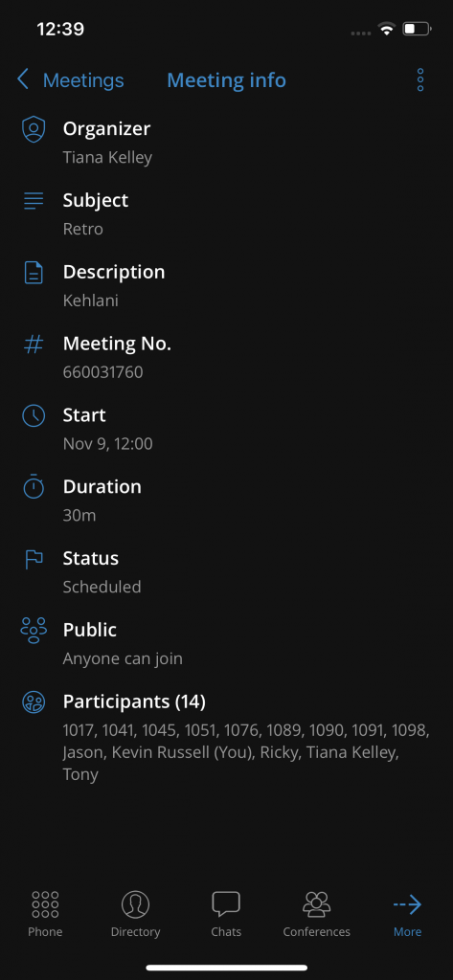Tap the organizer name Tiana Kelley

pyautogui.click(x=107, y=157)
